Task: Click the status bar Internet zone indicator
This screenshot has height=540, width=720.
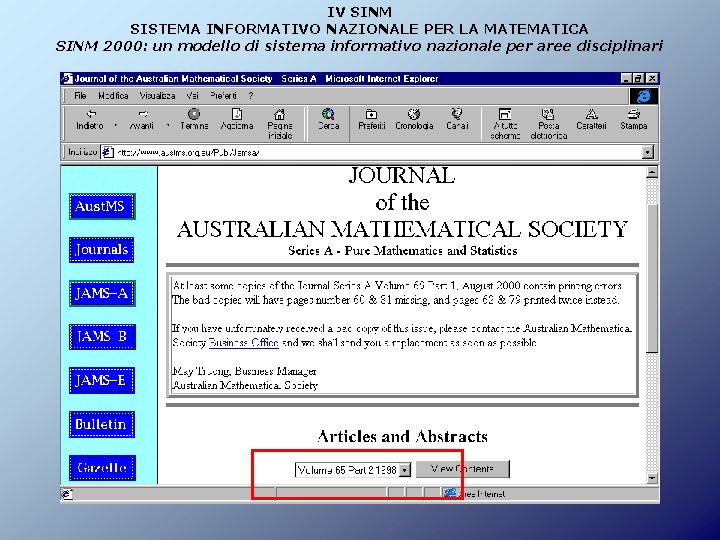Action: [475, 494]
